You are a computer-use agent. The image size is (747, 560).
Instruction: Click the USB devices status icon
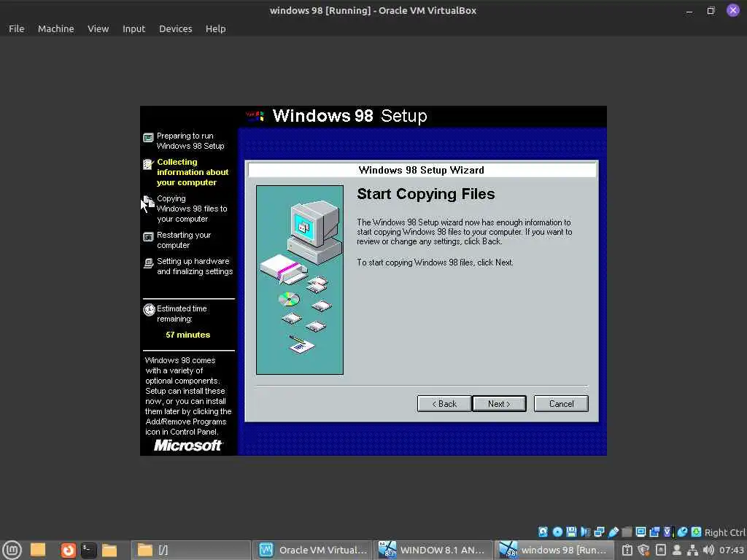click(x=613, y=532)
